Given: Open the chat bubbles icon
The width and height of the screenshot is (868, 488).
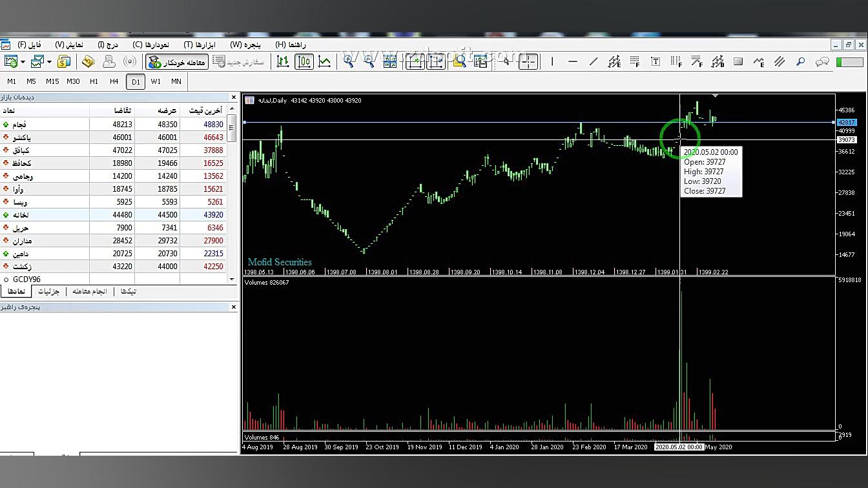Looking at the screenshot, I should pyautogui.click(x=822, y=61).
